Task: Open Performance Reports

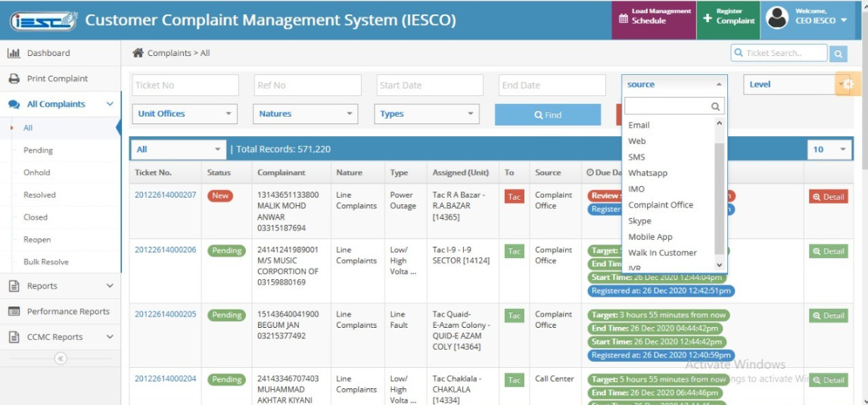Action: 61,311
